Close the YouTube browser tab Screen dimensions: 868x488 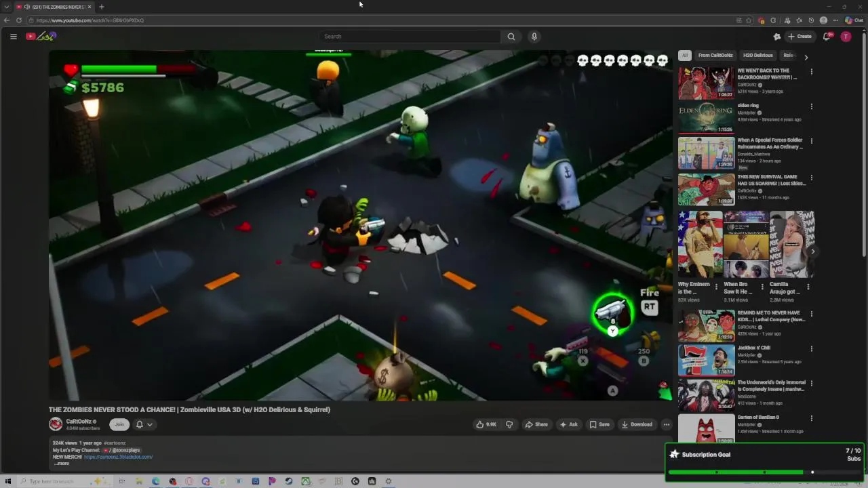[90, 7]
